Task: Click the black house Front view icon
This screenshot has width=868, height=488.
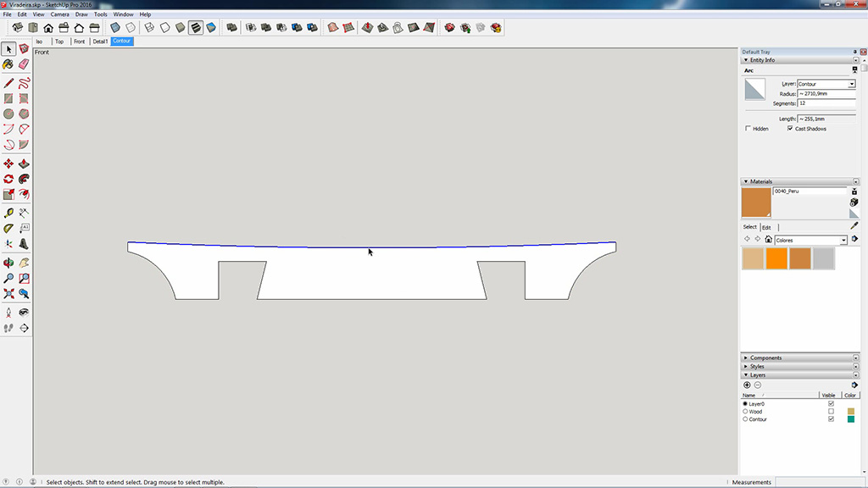Action: tap(48, 28)
